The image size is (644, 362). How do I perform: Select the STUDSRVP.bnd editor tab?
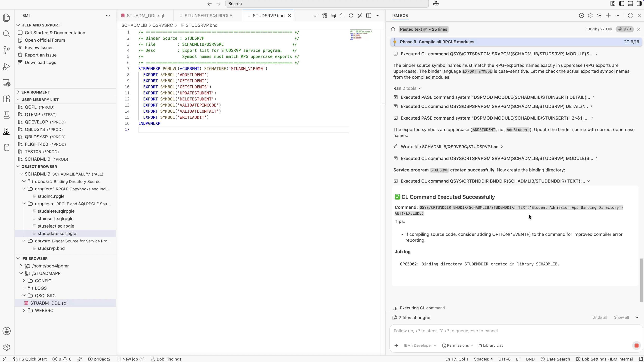[268, 16]
